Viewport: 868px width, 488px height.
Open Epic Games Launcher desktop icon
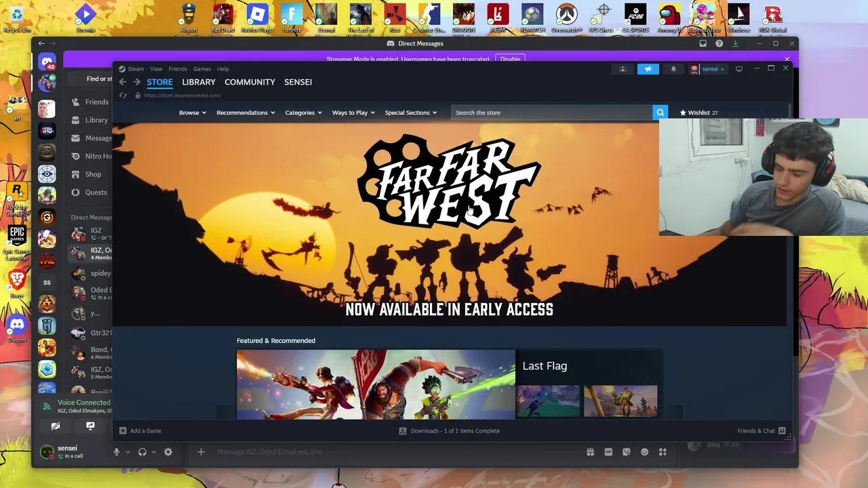coord(17,243)
